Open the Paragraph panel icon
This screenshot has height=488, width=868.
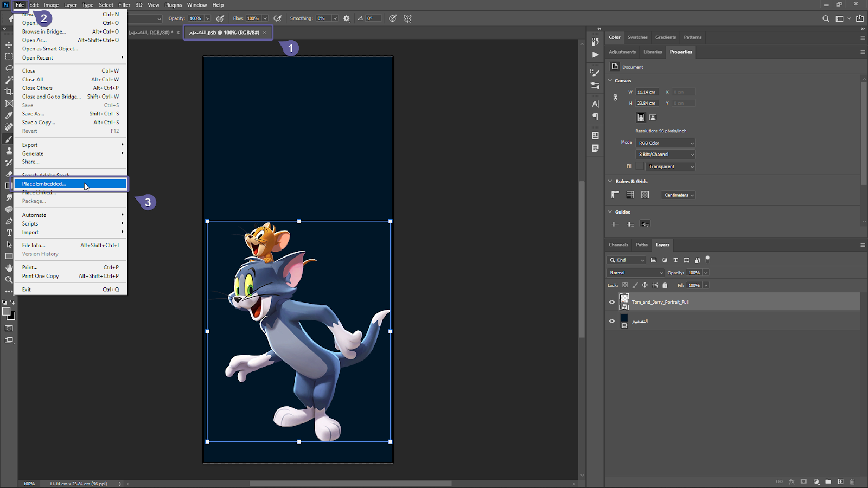(x=595, y=117)
